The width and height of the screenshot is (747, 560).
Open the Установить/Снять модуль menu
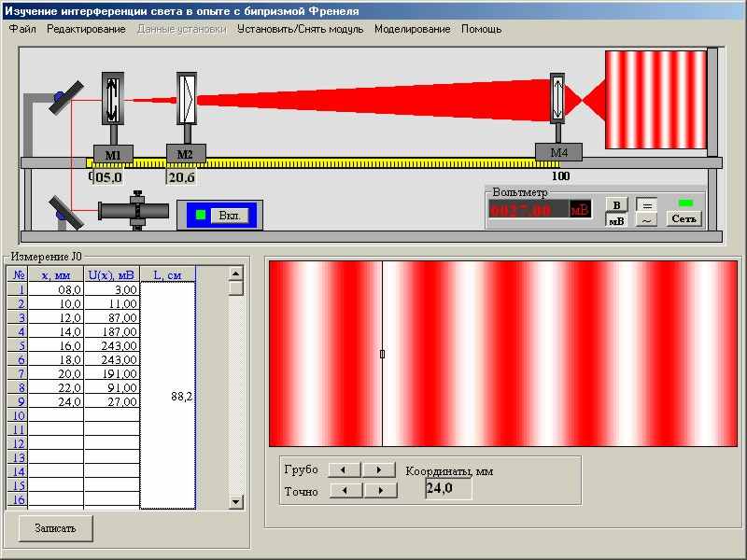click(x=300, y=29)
